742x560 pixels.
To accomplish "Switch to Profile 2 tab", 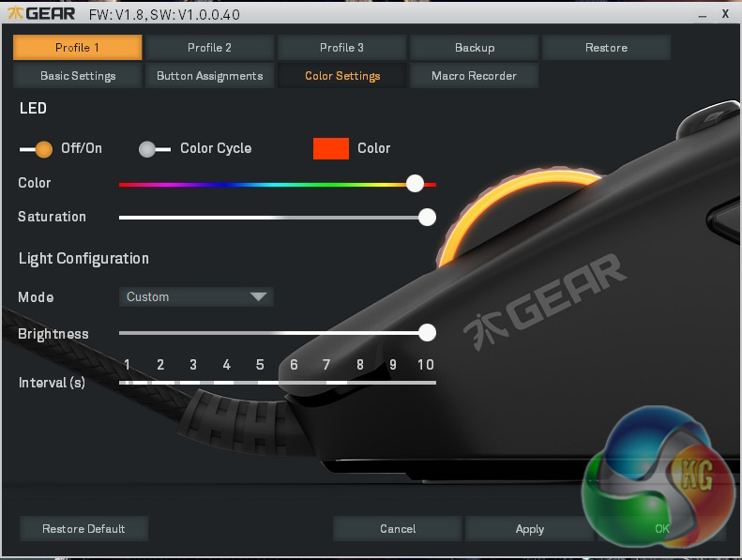I will point(209,47).
